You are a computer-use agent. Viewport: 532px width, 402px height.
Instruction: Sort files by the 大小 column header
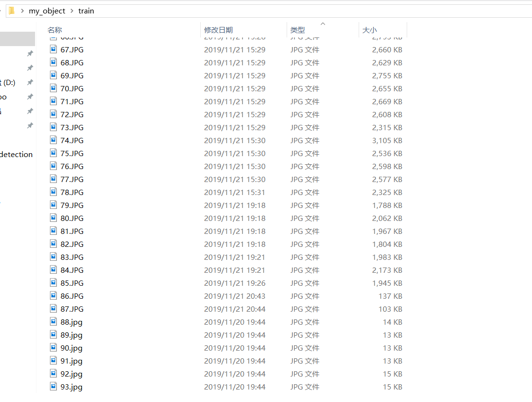[370, 30]
